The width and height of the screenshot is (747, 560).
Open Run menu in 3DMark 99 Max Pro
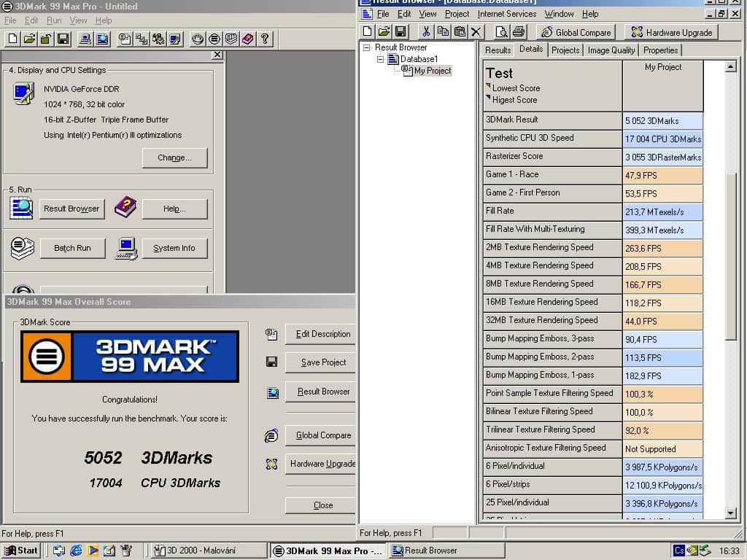(x=54, y=20)
